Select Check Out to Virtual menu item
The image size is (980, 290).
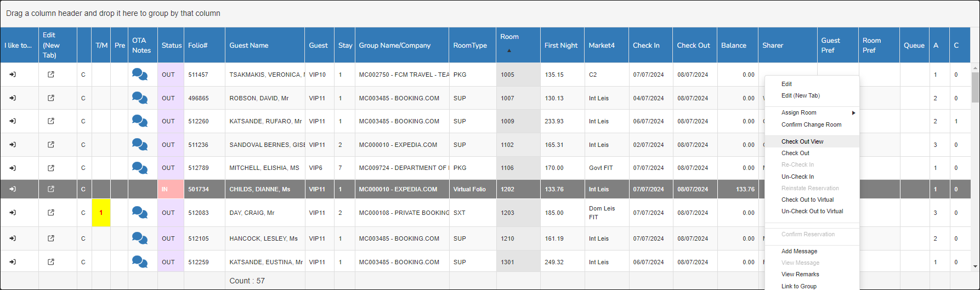coord(807,200)
